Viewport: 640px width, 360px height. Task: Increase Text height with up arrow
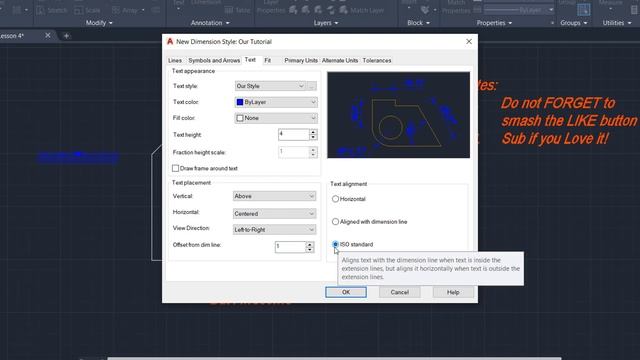313,132
